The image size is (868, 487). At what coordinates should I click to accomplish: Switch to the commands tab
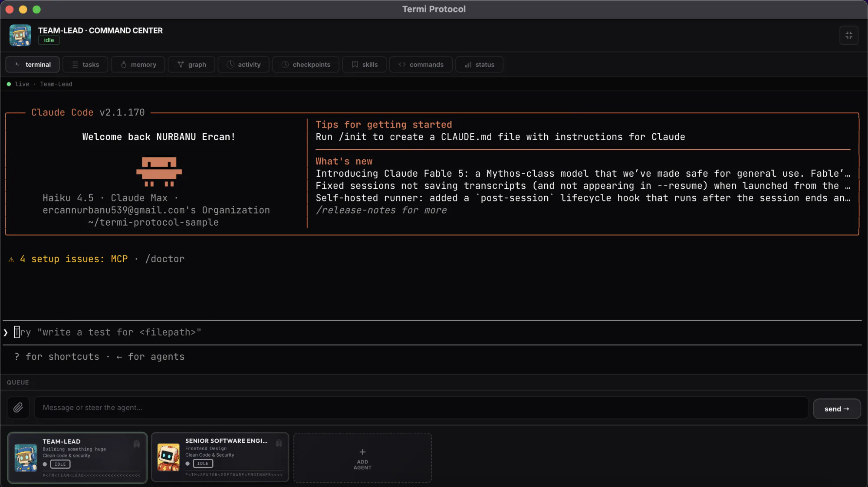pos(421,64)
